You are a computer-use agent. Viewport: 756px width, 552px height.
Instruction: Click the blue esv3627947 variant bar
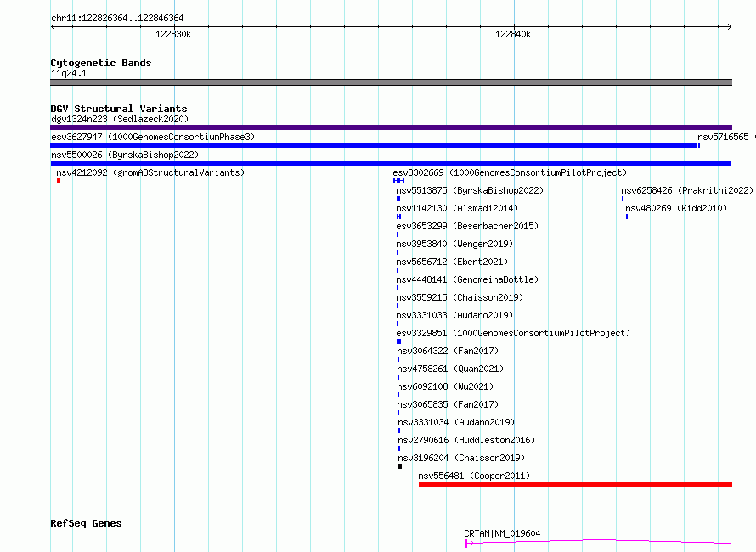tap(374, 145)
